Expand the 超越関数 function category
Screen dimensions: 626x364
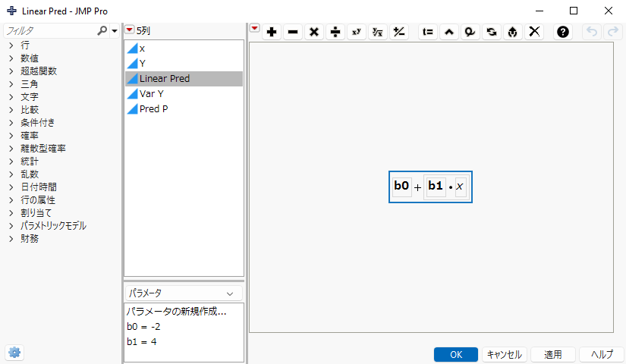pyautogui.click(x=11, y=71)
